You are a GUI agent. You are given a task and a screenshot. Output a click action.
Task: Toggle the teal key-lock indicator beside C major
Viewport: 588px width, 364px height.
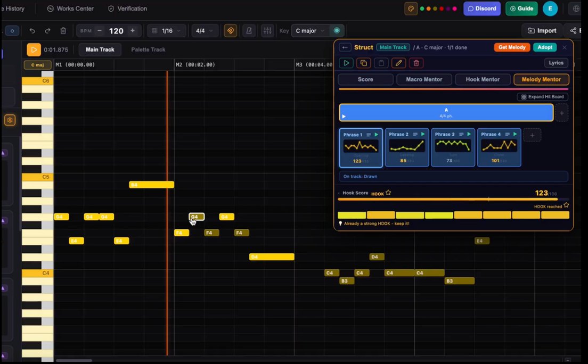[x=337, y=31]
